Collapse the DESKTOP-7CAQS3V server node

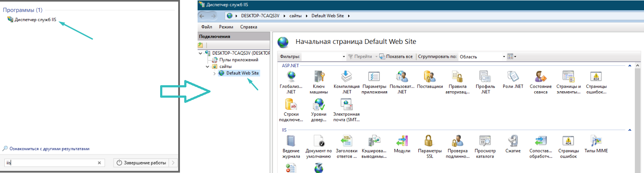coord(201,53)
